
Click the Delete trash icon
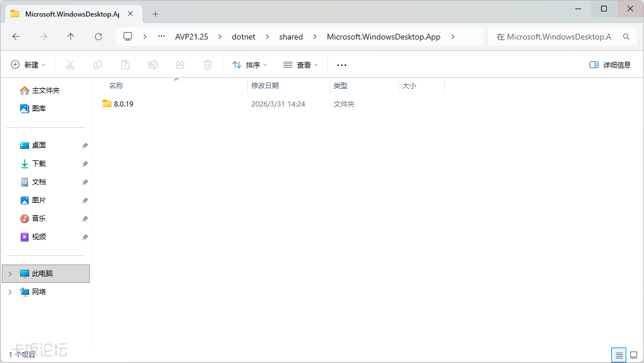click(x=208, y=65)
